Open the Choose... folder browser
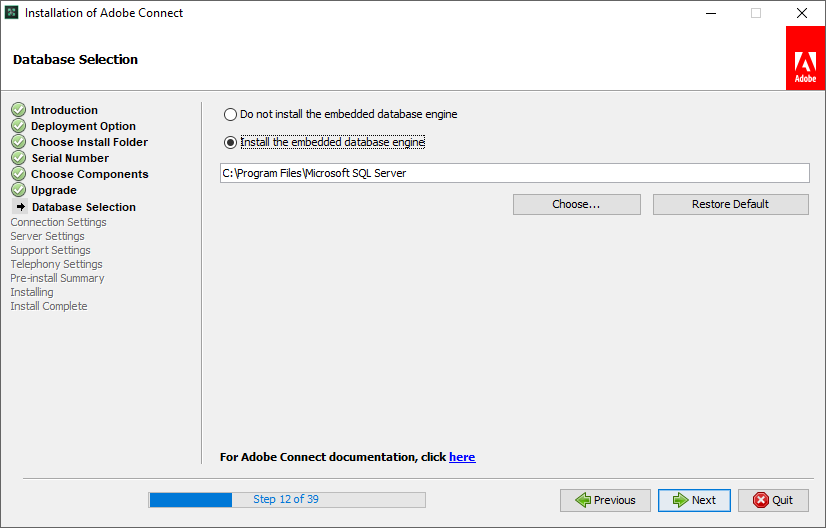The image size is (826, 528). coord(577,204)
